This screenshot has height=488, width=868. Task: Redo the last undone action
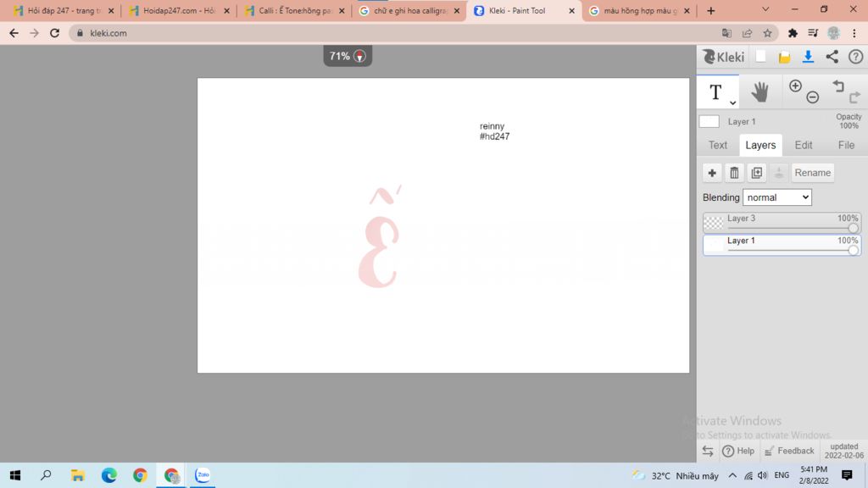point(854,97)
